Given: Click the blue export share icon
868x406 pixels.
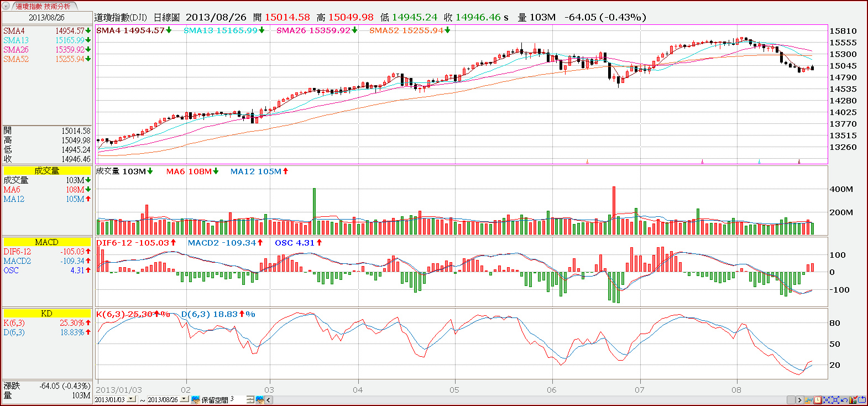Looking at the screenshot, I should (x=862, y=400).
